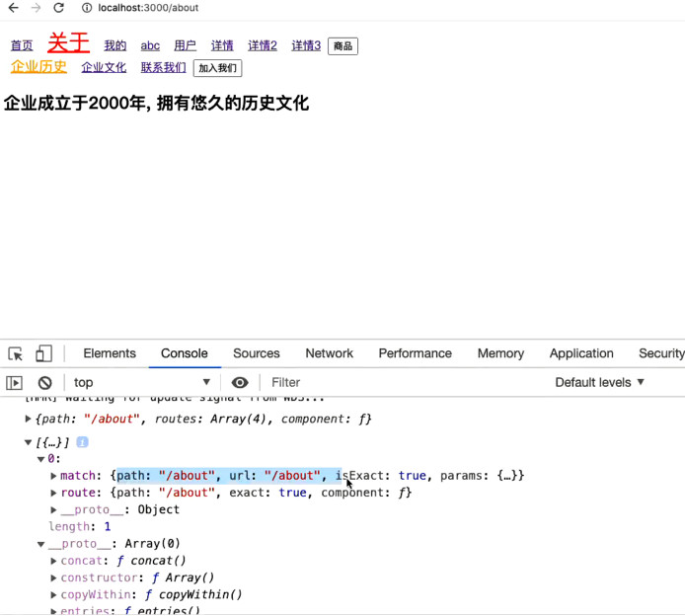
Task: Expand the match property
Action: click(x=53, y=476)
